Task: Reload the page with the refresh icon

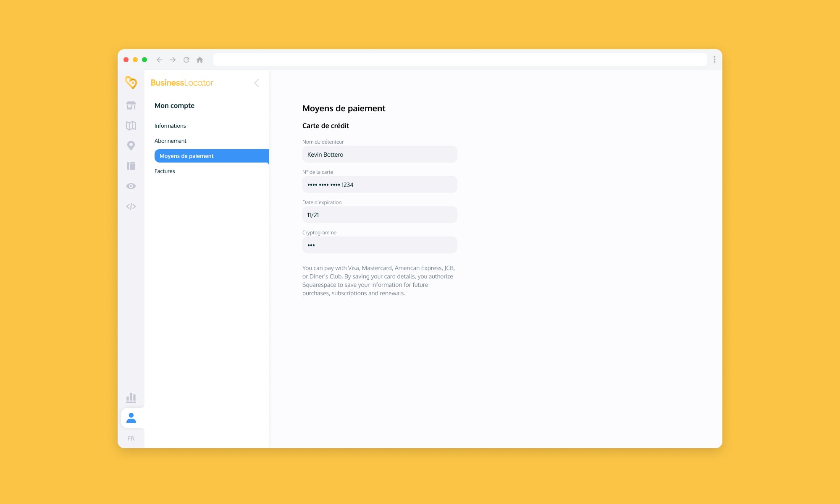Action: click(186, 60)
